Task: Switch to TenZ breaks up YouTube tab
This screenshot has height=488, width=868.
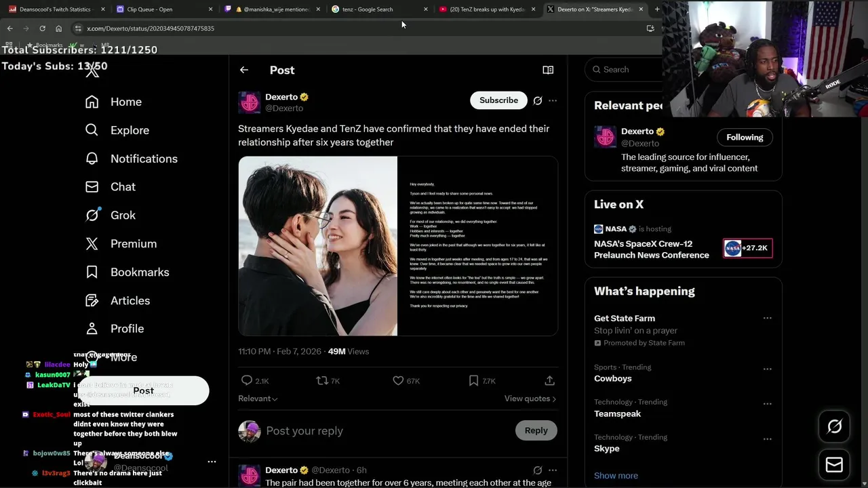Action: (487, 9)
